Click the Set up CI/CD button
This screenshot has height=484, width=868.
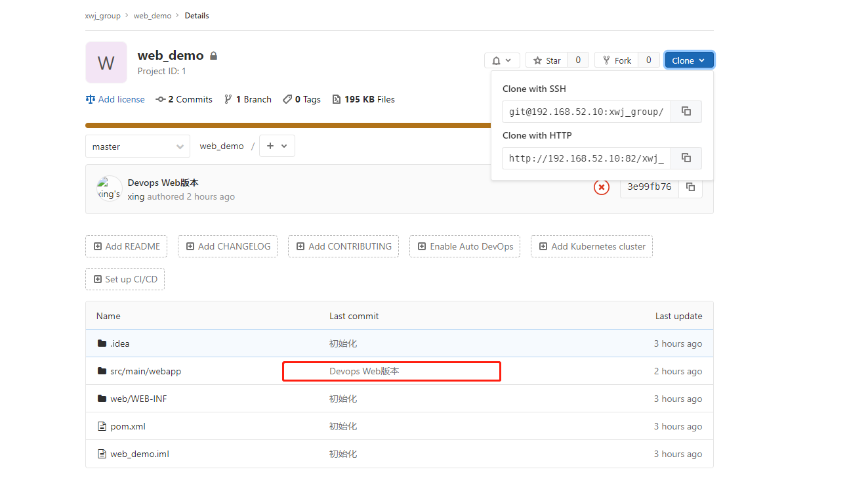(x=125, y=279)
